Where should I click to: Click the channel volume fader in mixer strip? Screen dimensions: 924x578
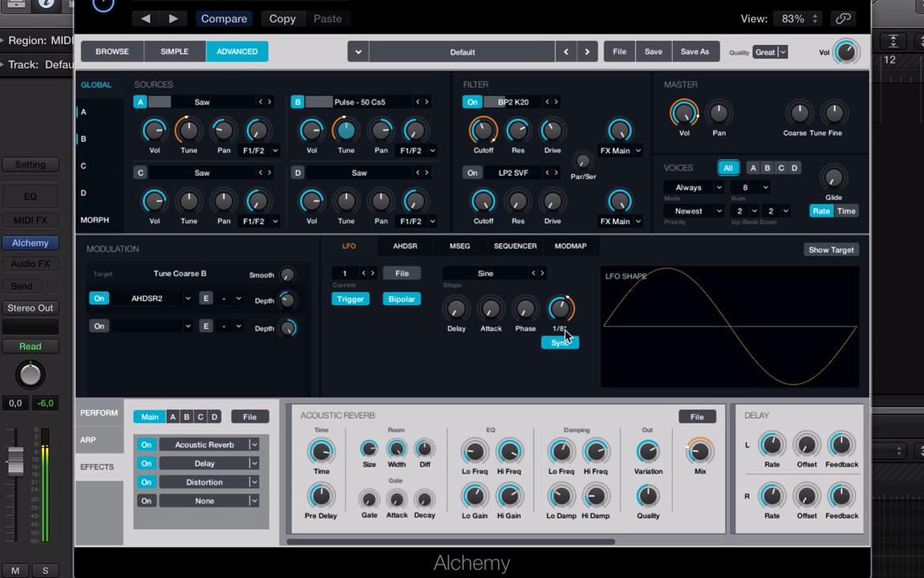(x=15, y=461)
